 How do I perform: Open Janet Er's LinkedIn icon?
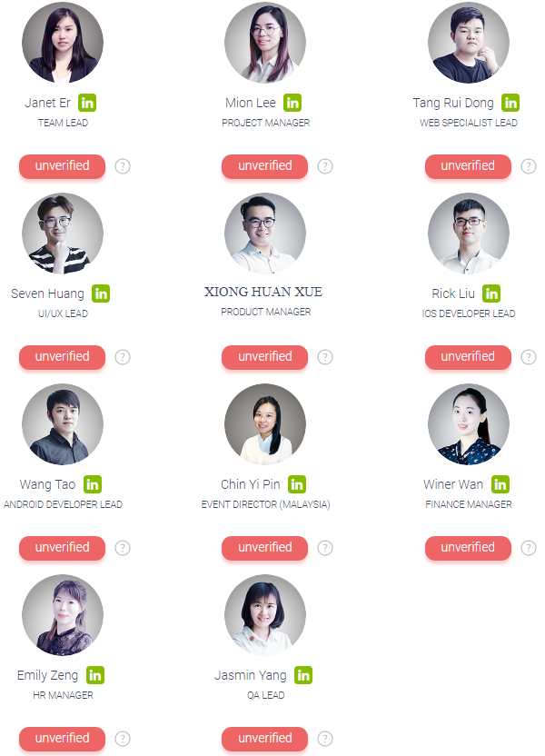click(x=87, y=103)
